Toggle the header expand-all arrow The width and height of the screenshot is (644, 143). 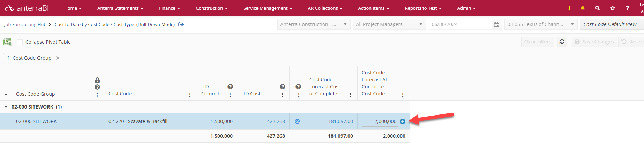click(x=6, y=95)
